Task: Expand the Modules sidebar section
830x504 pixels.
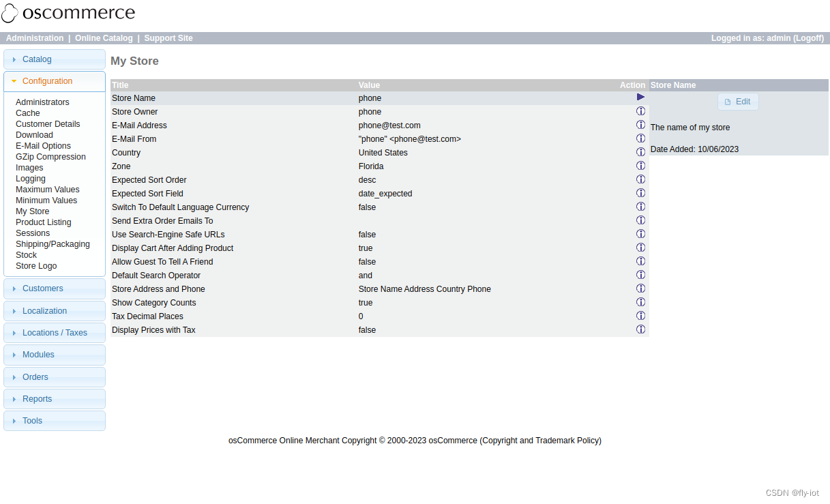Action: pos(55,355)
